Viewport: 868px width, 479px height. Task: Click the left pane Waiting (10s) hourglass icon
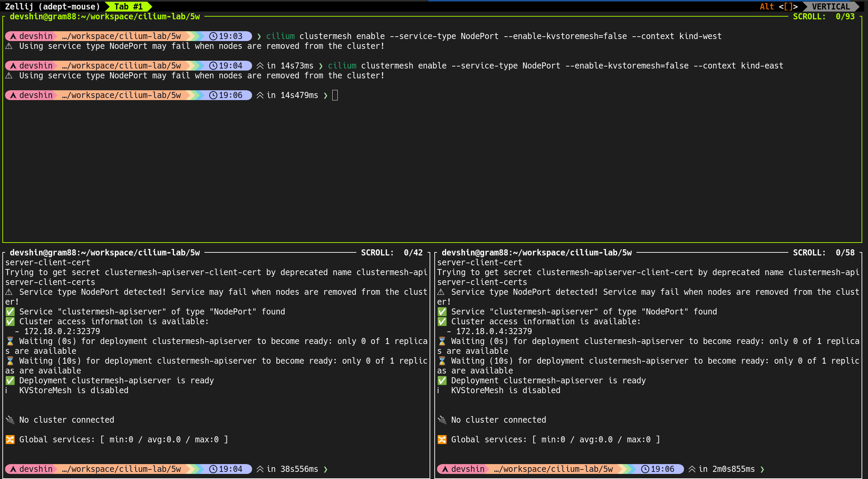click(x=10, y=361)
